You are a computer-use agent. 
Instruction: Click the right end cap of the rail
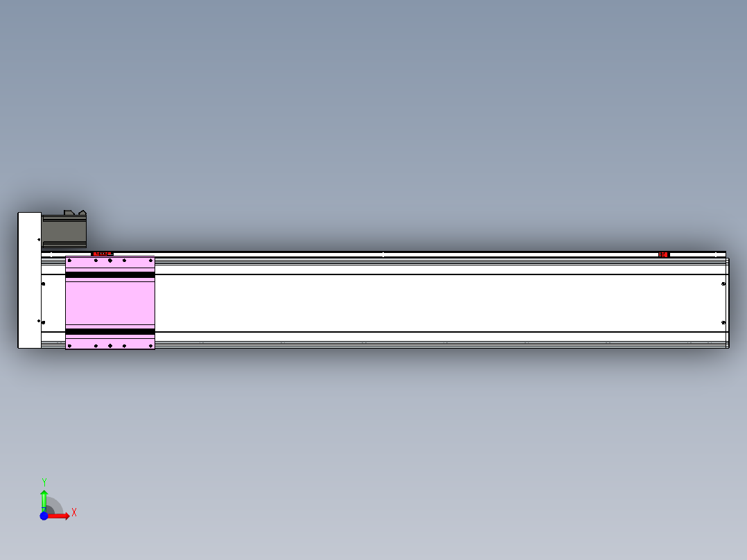pyautogui.click(x=728, y=303)
